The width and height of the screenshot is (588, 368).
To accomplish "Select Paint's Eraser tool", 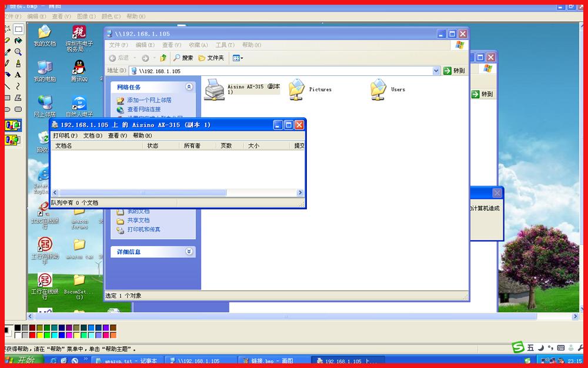I will (x=6, y=39).
